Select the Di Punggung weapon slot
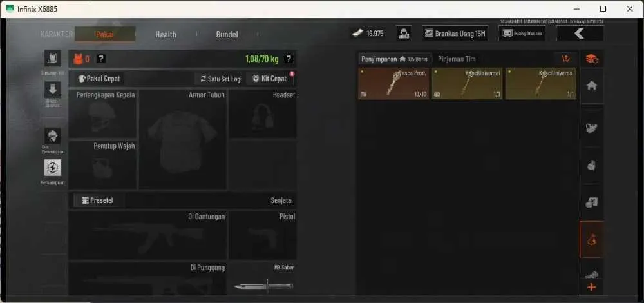The height and width of the screenshot is (303, 644). tap(147, 279)
